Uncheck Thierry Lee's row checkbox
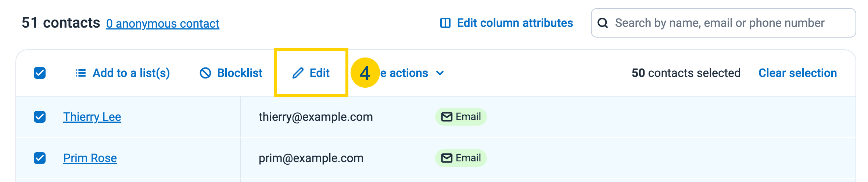This screenshot has height=182, width=868. point(40,117)
